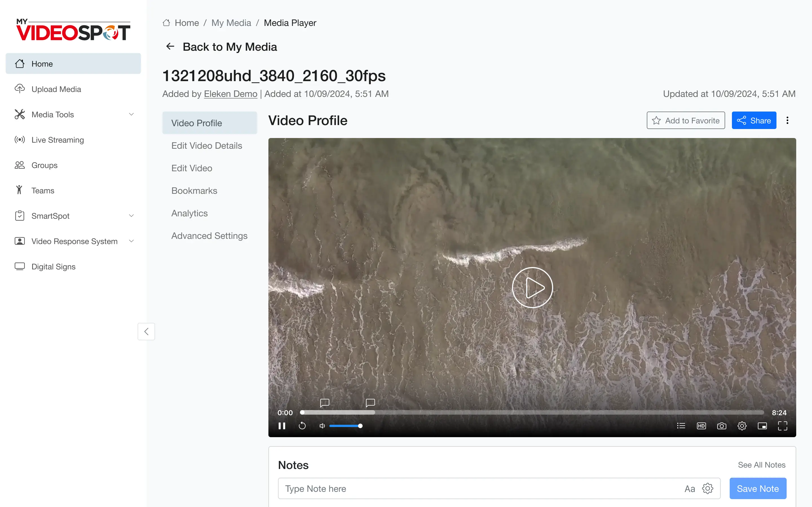Enable picture-in-picture mode in the player
This screenshot has height=507, width=812.
coord(762,426)
